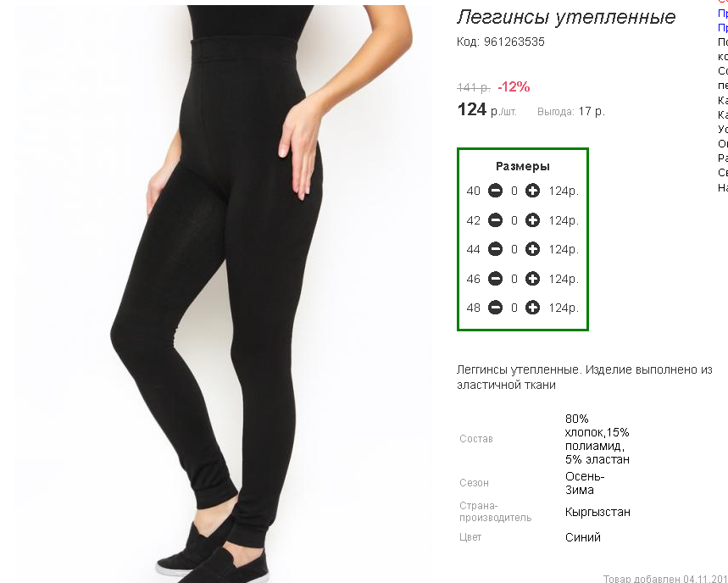Select the product code 961263535
Viewport: 728px width, 583px height.
click(514, 42)
